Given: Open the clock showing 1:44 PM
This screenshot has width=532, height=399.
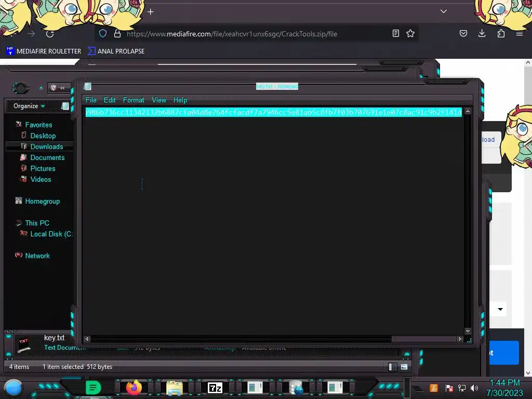Looking at the screenshot, I should click(504, 388).
